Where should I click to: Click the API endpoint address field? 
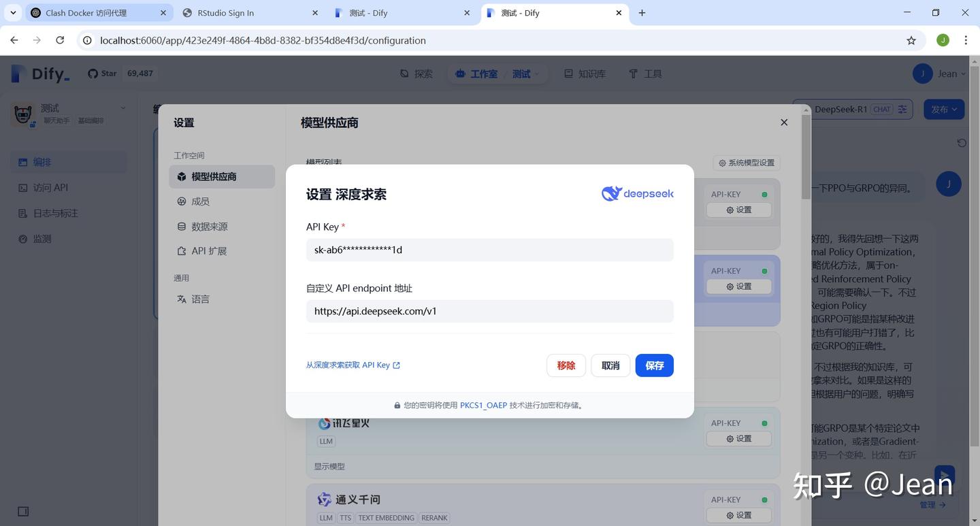[x=489, y=311]
